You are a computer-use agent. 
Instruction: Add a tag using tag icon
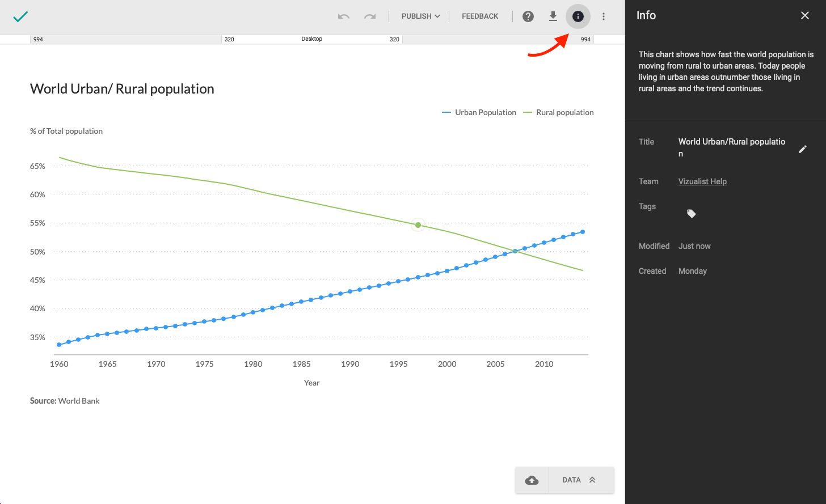(691, 214)
